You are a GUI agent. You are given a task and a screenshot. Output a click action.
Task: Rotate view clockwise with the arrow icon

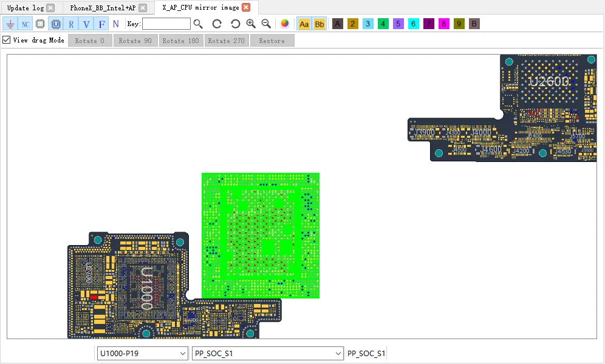(217, 24)
